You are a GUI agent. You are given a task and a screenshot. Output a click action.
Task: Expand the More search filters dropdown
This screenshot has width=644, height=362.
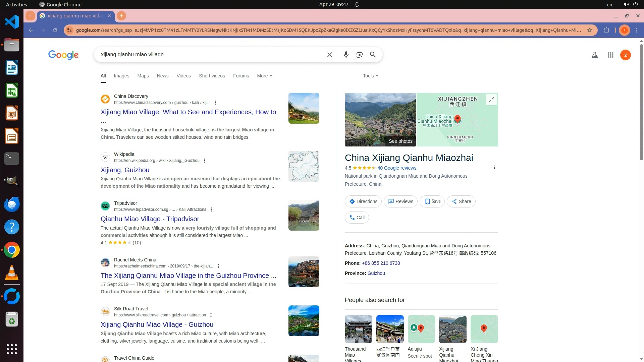(x=264, y=76)
